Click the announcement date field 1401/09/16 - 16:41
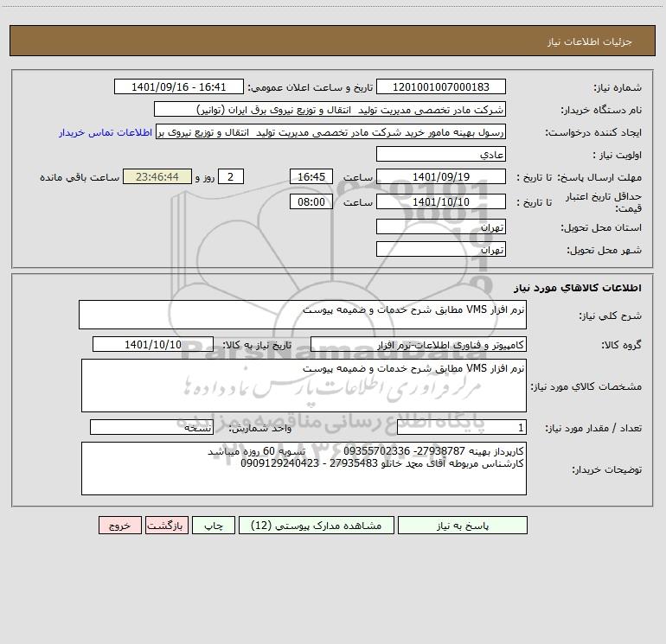 pyautogui.click(x=179, y=86)
